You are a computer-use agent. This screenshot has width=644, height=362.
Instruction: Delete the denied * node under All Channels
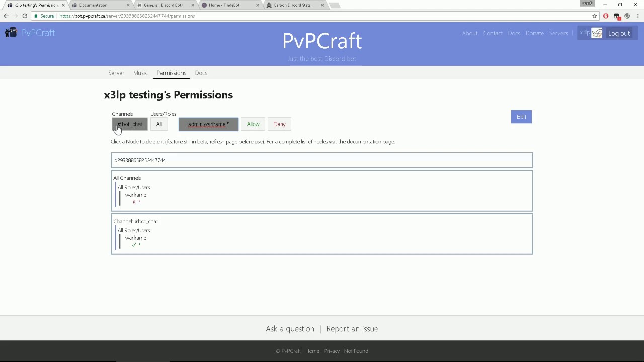(x=136, y=202)
